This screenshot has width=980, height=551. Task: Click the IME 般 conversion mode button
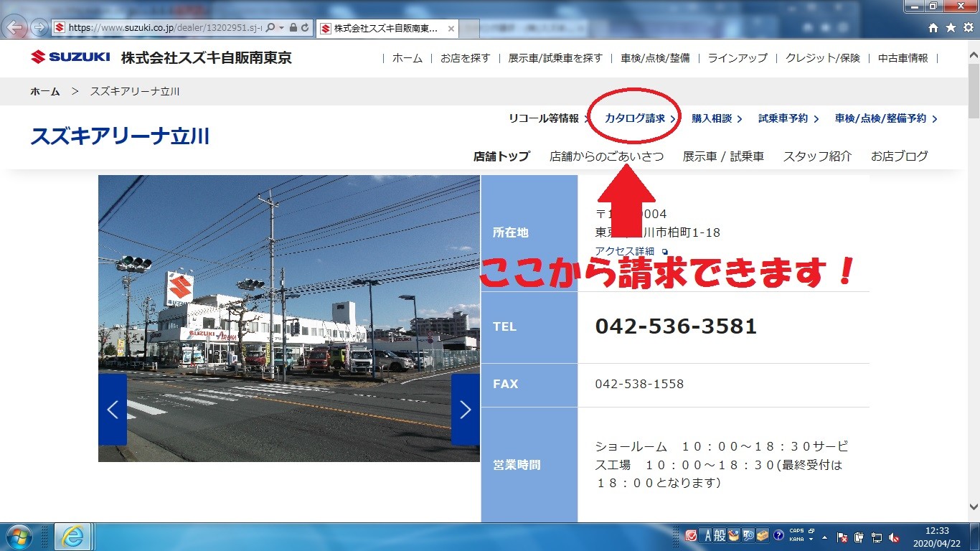click(719, 536)
